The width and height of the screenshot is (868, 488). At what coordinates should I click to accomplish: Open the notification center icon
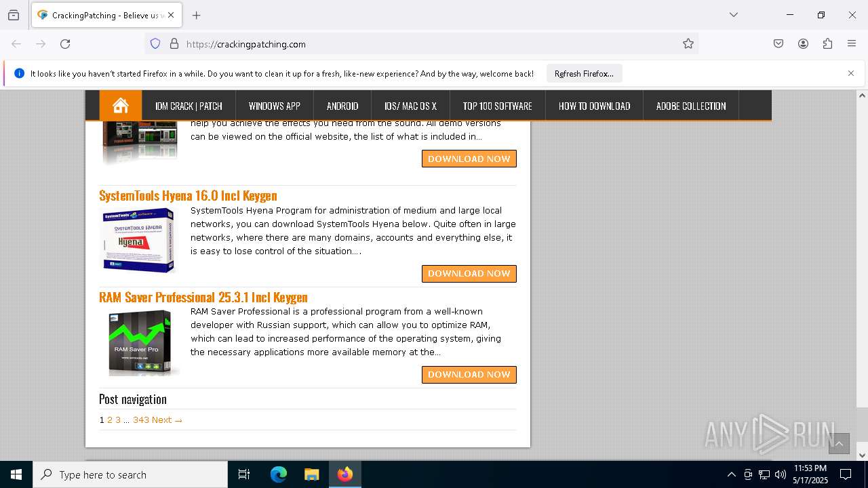(846, 474)
